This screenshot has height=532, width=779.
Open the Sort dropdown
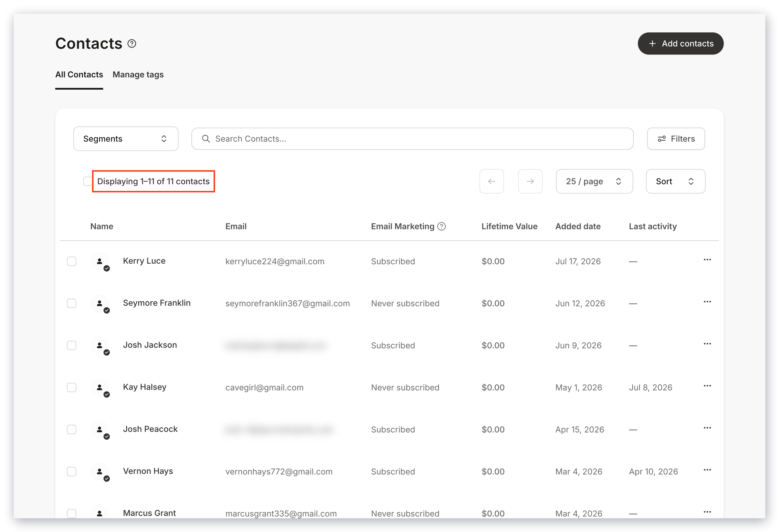click(x=676, y=181)
